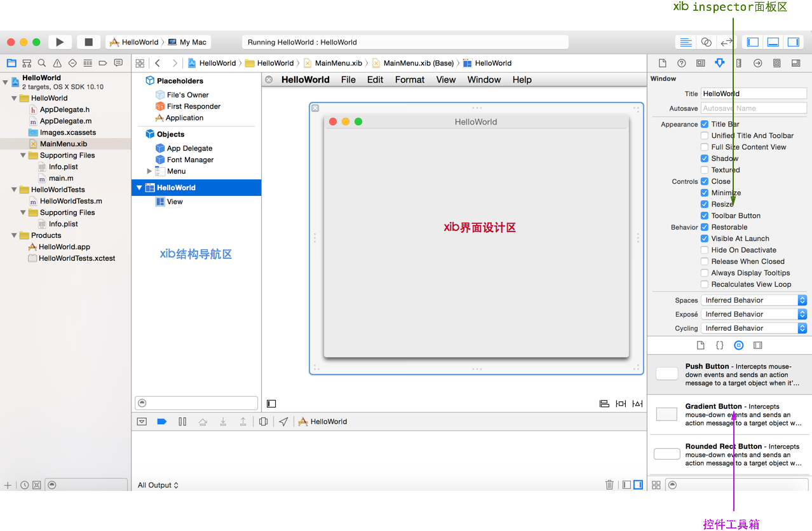Hide the right Utilities panel
Image resolution: width=812 pixels, height=531 pixels.
(x=794, y=42)
